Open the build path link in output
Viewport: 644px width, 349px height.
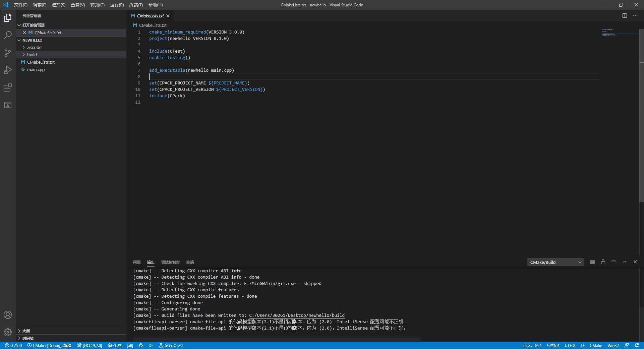tap(297, 315)
